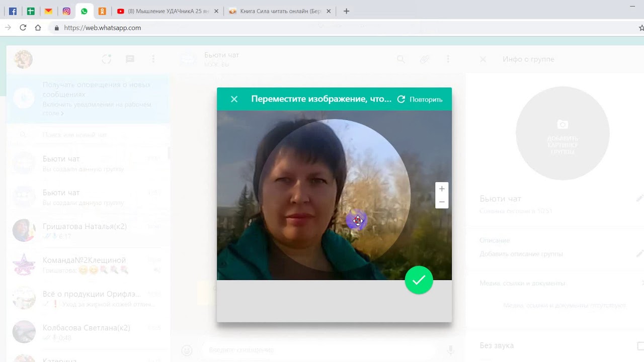
Task: Open the first Бьюти чат conversation
Action: [88, 163]
